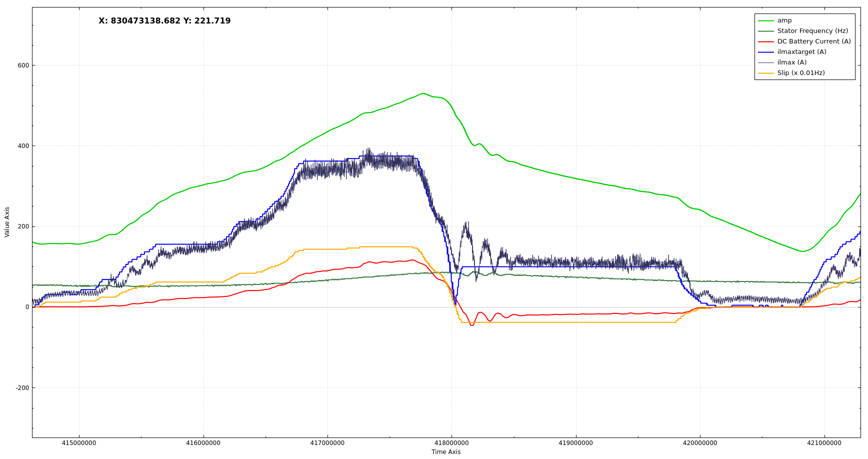The width and height of the screenshot is (868, 459).
Task: Click the "Value Axis" label
Action: pos(7,222)
